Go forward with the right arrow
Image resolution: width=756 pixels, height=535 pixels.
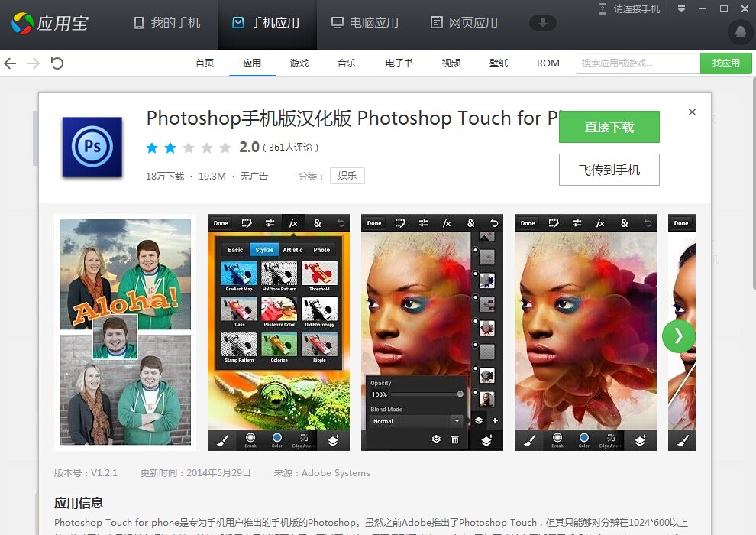[34, 63]
